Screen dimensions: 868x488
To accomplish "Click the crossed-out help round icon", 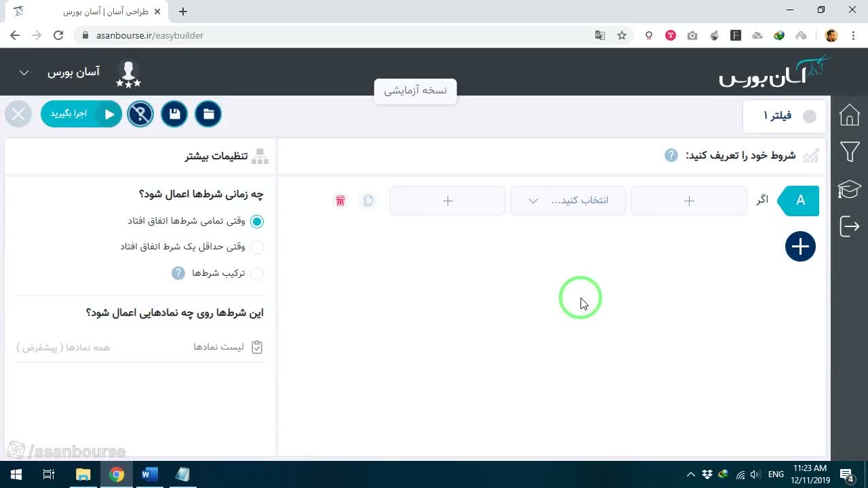I will point(140,114).
